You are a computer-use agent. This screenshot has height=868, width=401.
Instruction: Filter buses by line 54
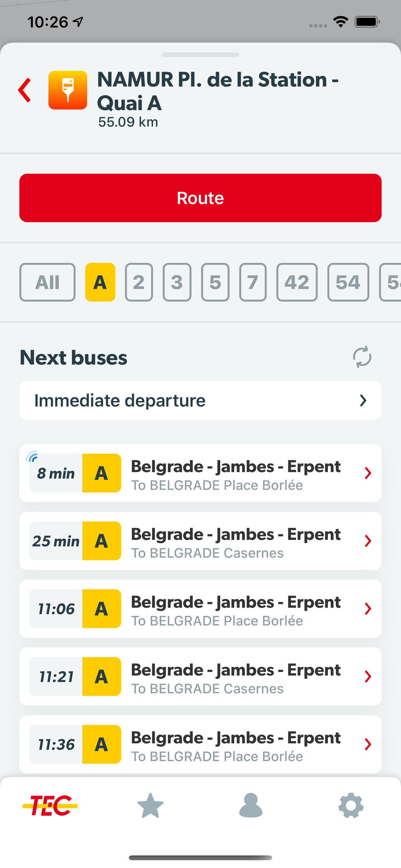tap(348, 282)
